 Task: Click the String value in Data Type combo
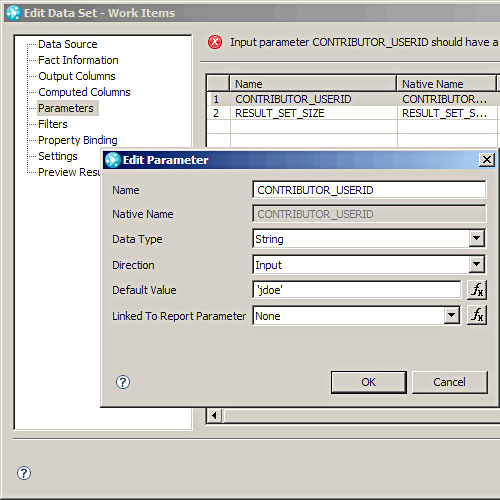point(269,239)
